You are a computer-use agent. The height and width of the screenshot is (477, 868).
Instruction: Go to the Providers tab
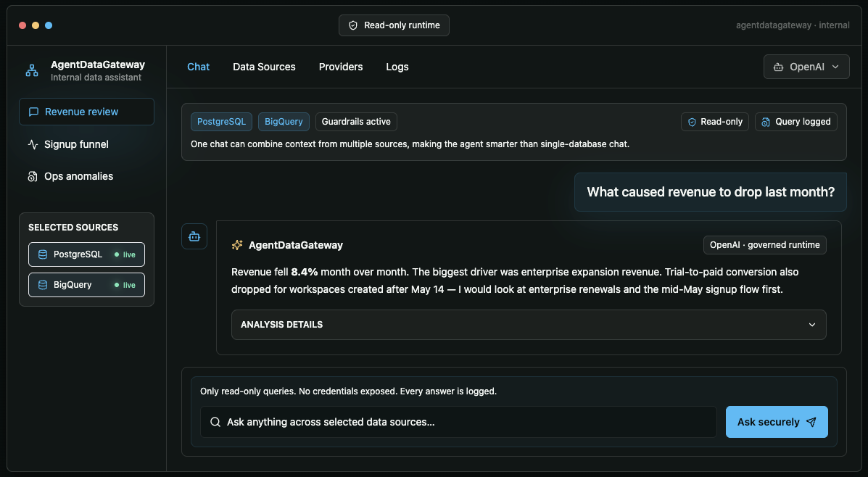340,67
